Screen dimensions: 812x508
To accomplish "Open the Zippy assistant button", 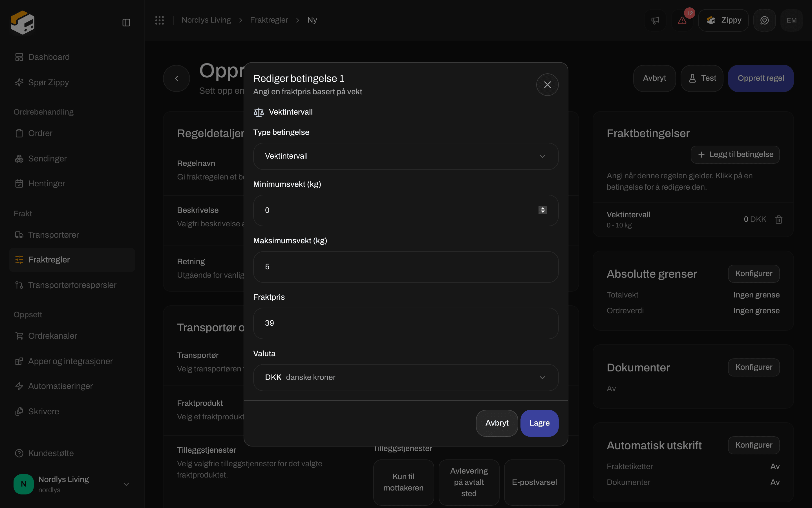I will click(723, 20).
